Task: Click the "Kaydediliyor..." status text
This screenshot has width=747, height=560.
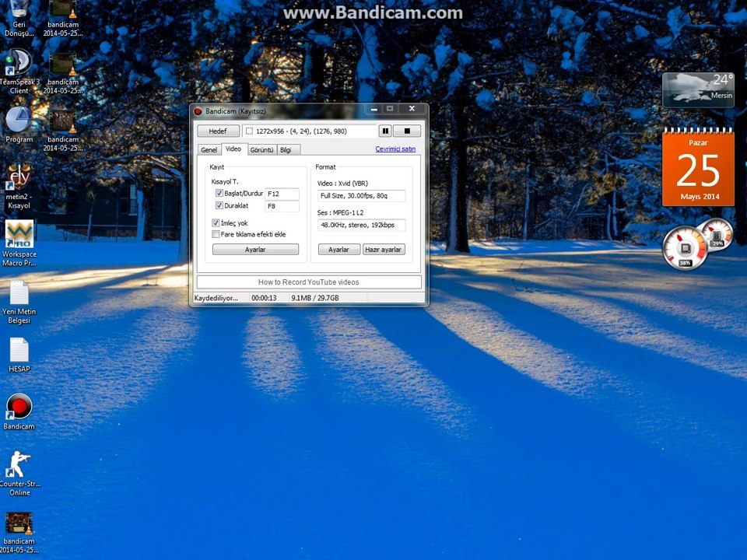Action: (216, 298)
